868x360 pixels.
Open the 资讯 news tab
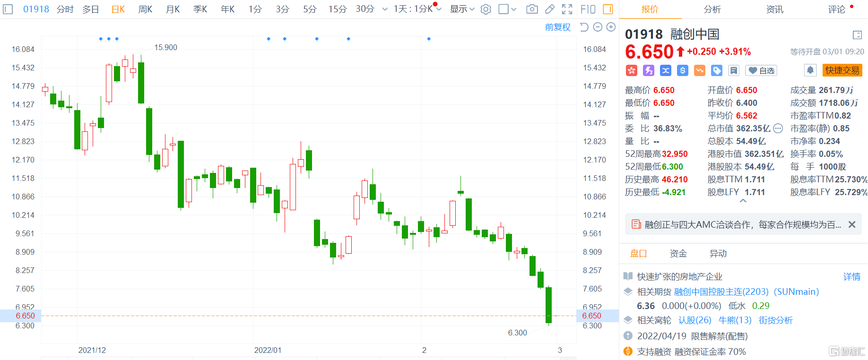tap(774, 9)
